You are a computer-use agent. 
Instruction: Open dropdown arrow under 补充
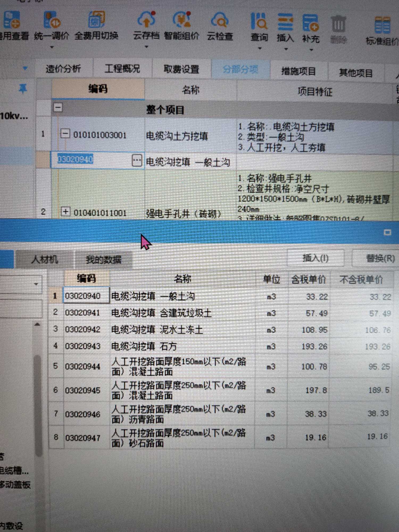(311, 50)
